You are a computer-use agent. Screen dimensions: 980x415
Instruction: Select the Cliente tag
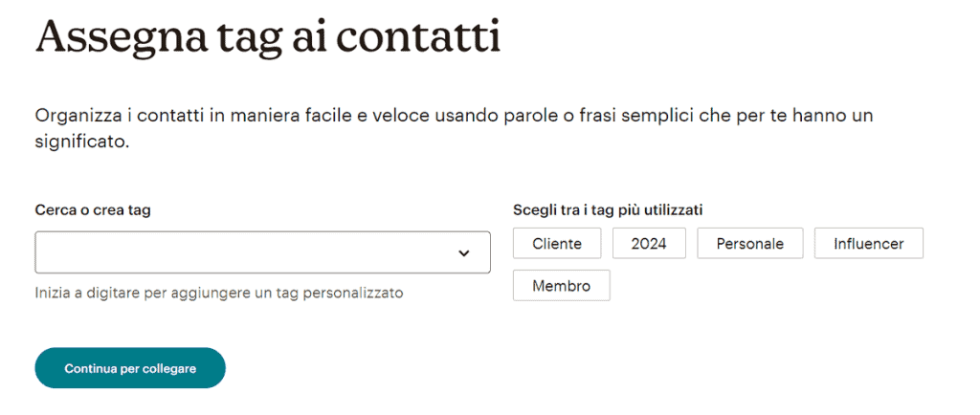click(557, 244)
